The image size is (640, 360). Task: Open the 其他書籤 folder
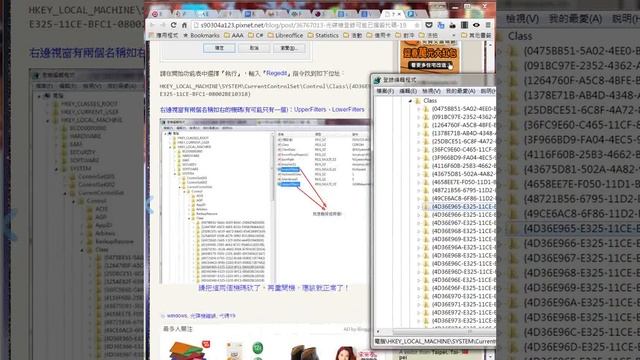coord(476,36)
